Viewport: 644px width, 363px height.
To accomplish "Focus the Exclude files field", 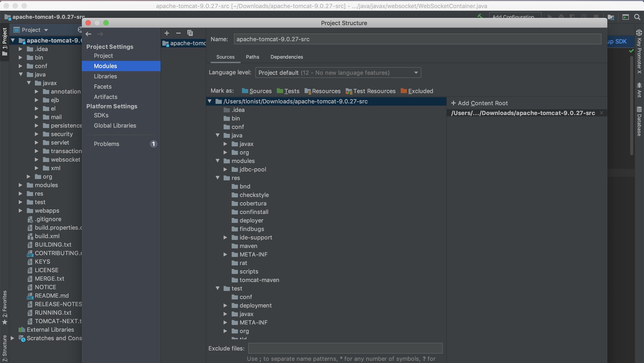I will coord(345,348).
